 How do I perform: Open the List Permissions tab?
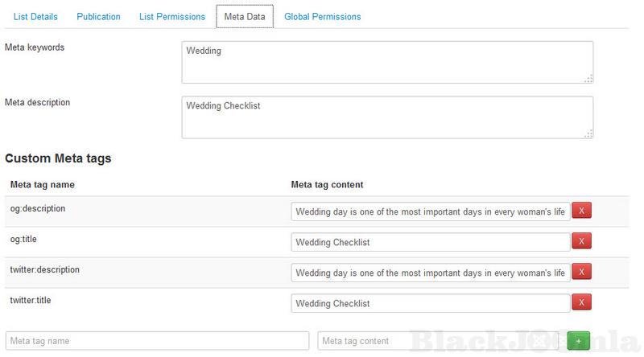(171, 16)
